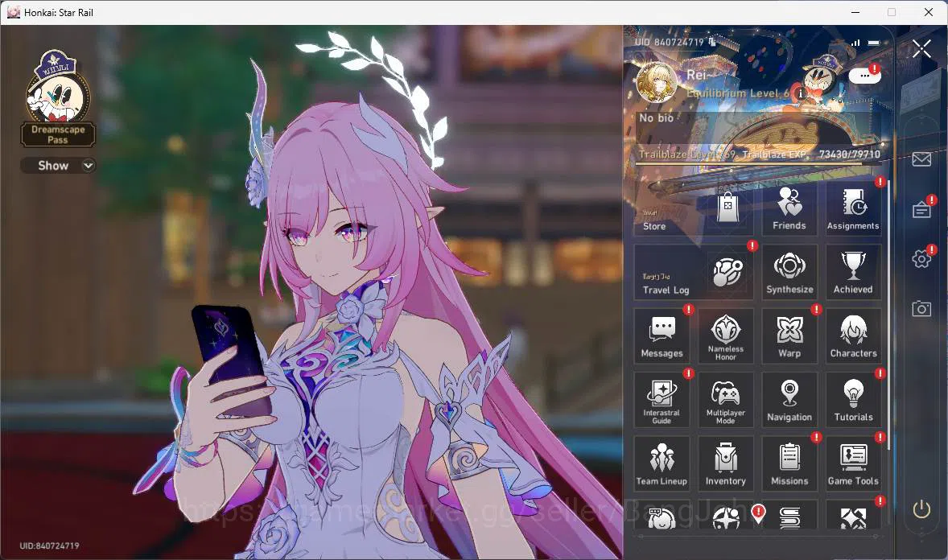Open the stacked books icon tile
This screenshot has width=948, height=560.
(789, 516)
